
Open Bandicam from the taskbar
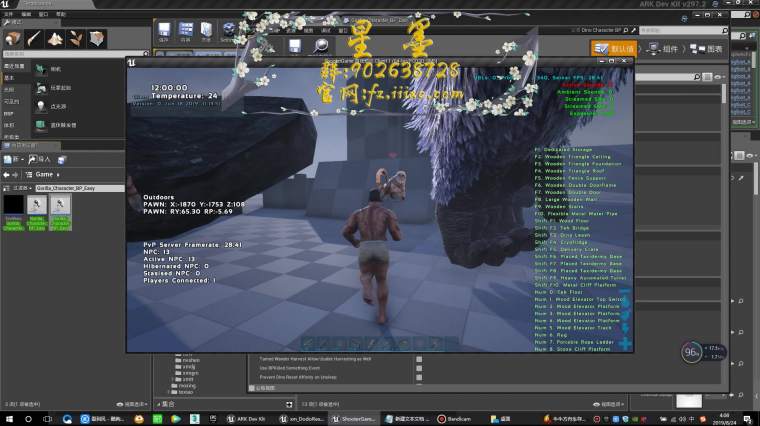pos(454,419)
